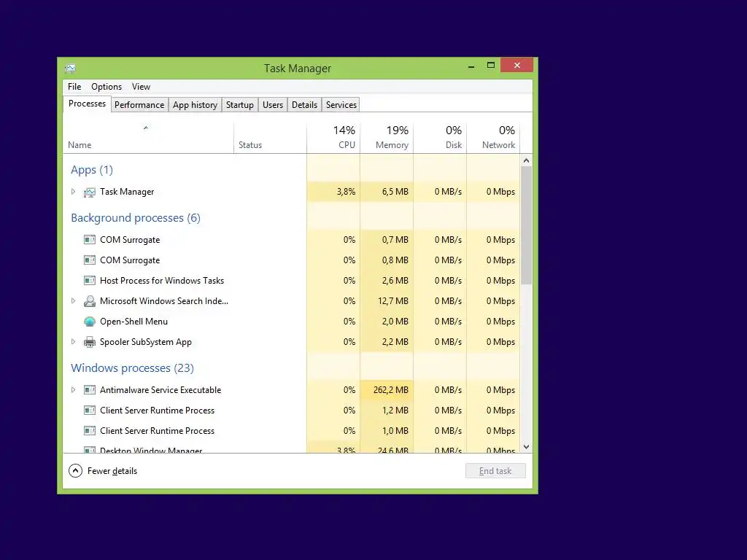
Task: Switch to the Performance tab
Action: 139,105
